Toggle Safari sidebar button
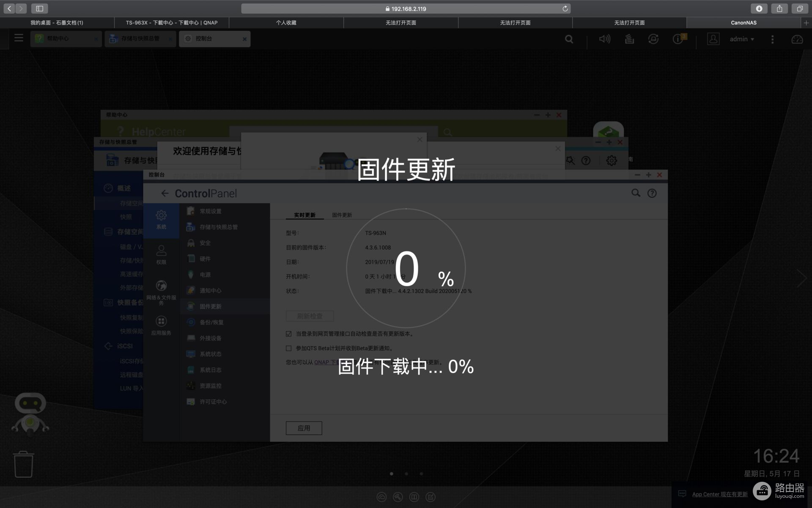Viewport: 812px width, 508px height. coord(39,8)
